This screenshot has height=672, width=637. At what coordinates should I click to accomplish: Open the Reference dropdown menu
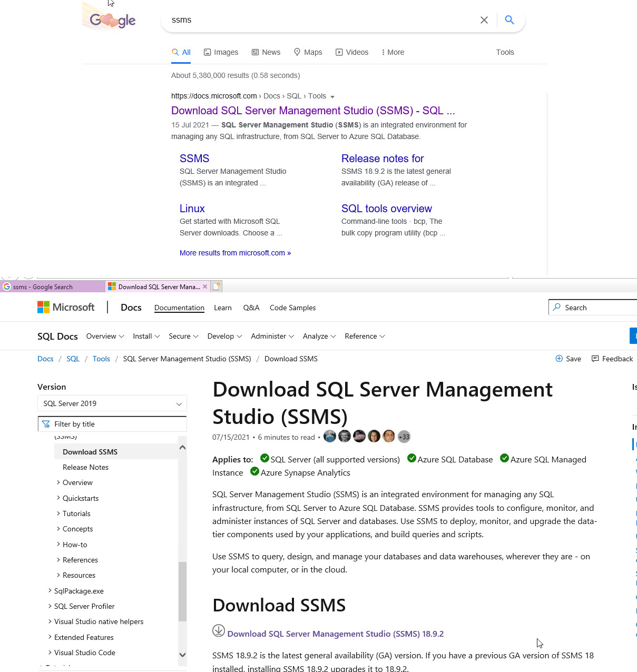[x=365, y=336]
